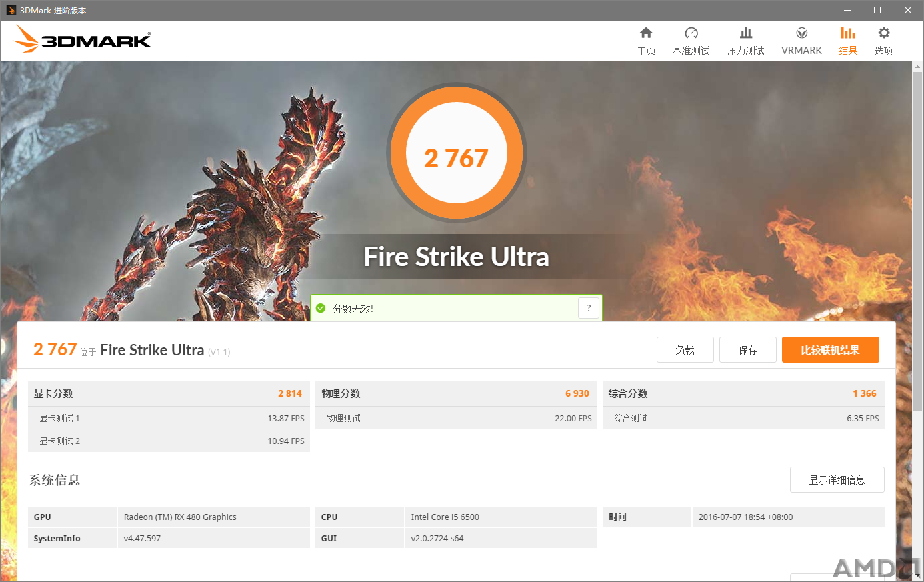Open the 基准测试 benchmarks gauge icon
Image resolution: width=924 pixels, height=582 pixels.
click(x=691, y=33)
